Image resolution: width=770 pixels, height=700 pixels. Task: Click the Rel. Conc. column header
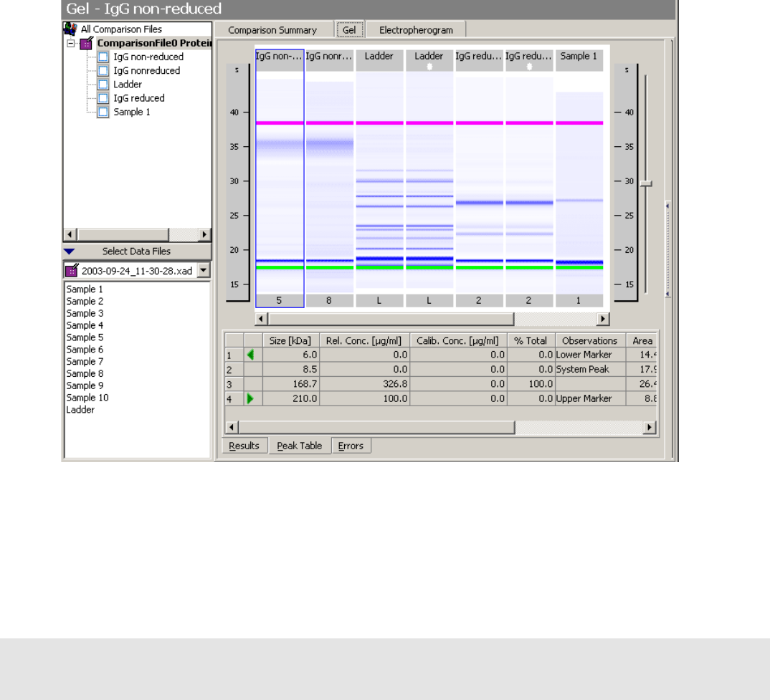364,340
